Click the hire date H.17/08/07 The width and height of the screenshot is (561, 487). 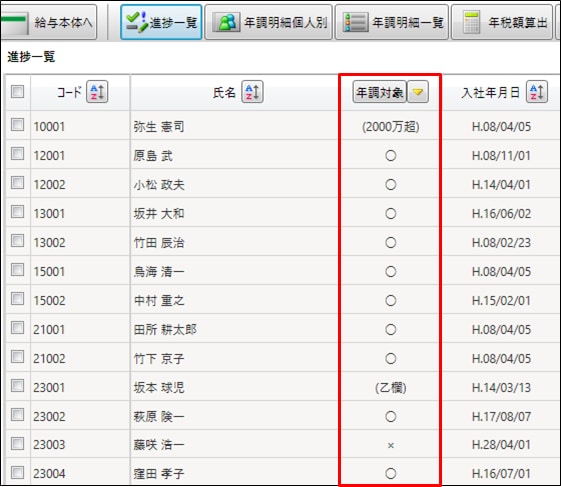pyautogui.click(x=501, y=417)
